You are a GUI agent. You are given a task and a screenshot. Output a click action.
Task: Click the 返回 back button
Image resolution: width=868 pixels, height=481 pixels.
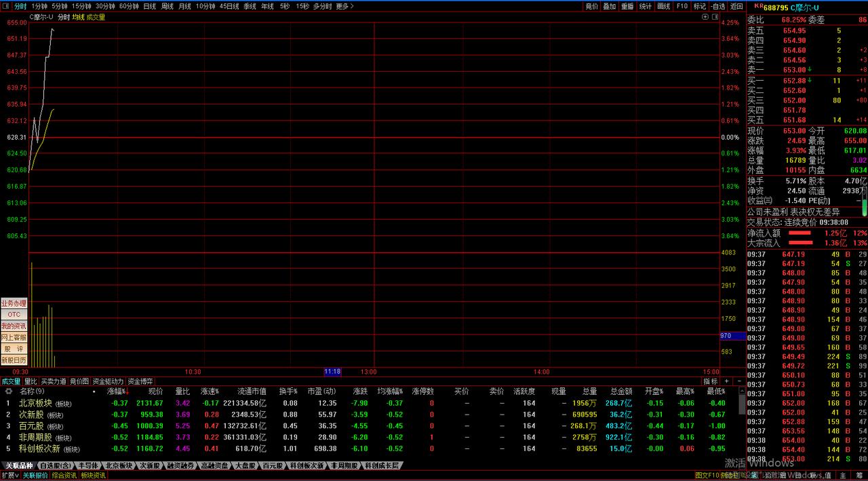(736, 6)
